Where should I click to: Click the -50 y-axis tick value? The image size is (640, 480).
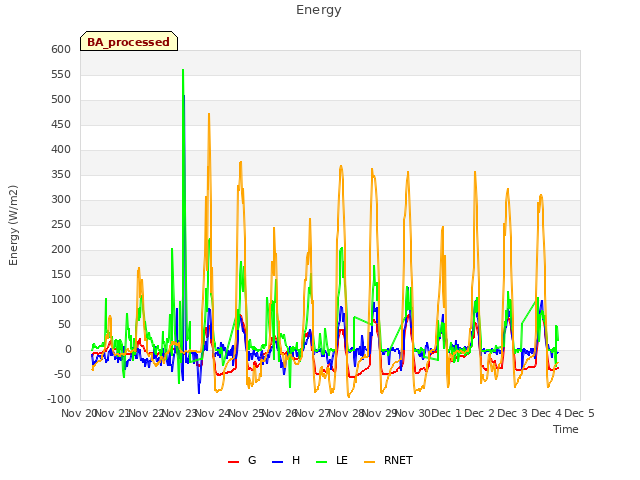(62, 375)
